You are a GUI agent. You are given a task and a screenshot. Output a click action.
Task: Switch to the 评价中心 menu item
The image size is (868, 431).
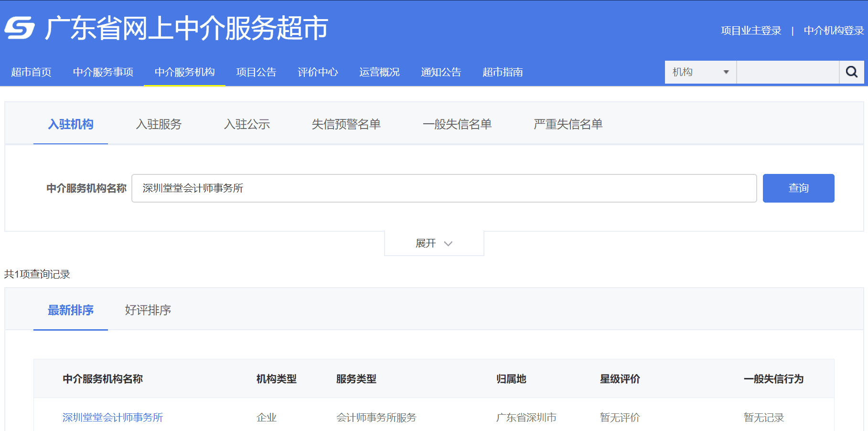click(318, 72)
